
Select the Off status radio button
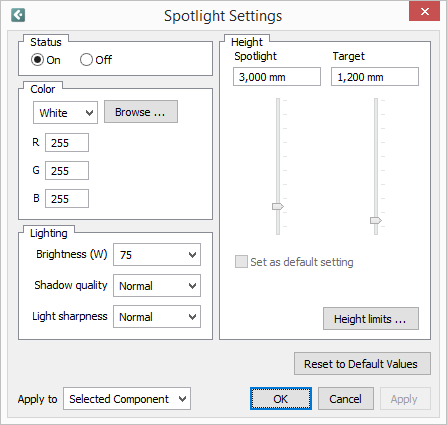coord(86,60)
